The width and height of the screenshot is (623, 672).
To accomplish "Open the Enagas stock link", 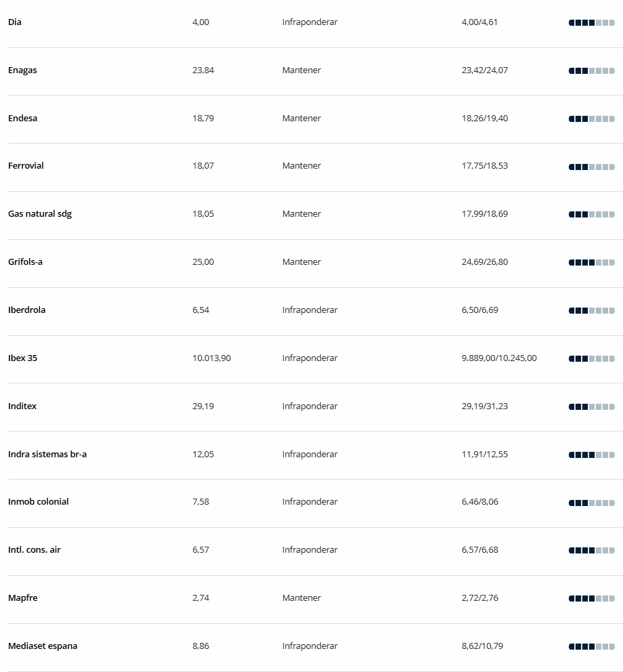I will click(22, 70).
